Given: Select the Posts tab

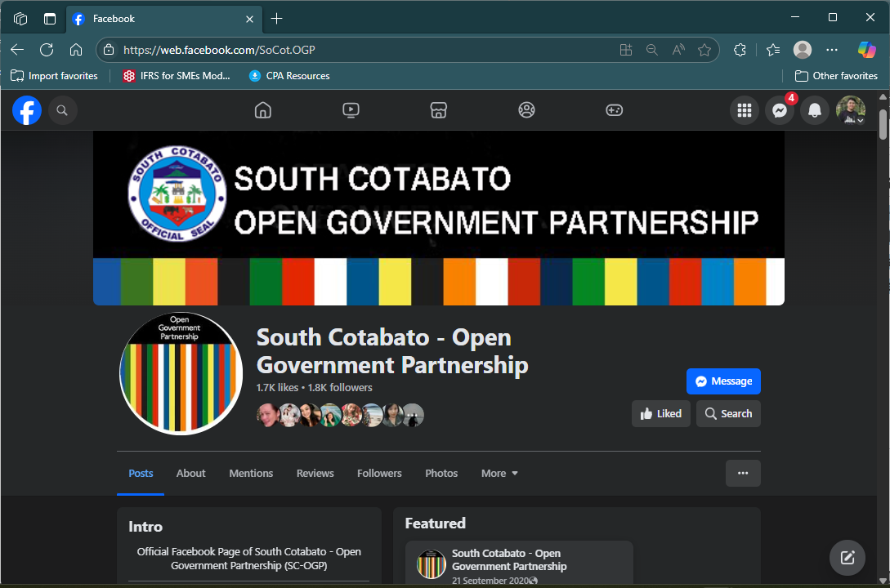Looking at the screenshot, I should (x=141, y=474).
